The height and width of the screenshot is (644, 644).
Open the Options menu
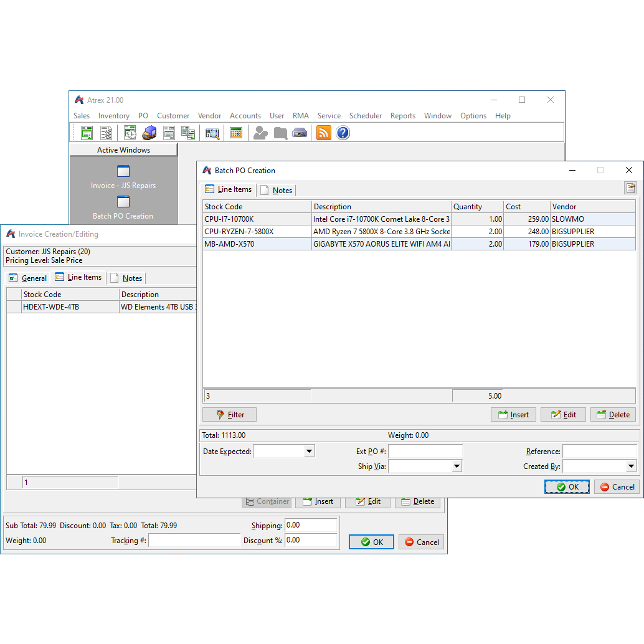pyautogui.click(x=473, y=116)
